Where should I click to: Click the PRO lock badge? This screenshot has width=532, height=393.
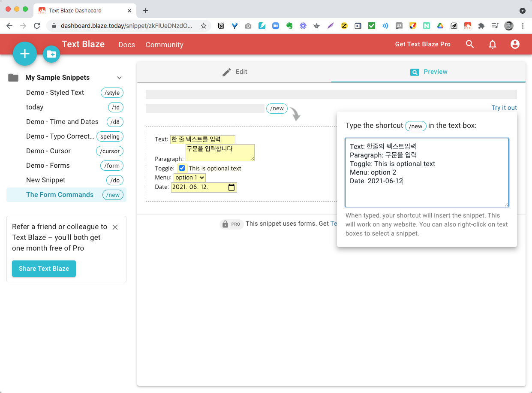pyautogui.click(x=231, y=224)
